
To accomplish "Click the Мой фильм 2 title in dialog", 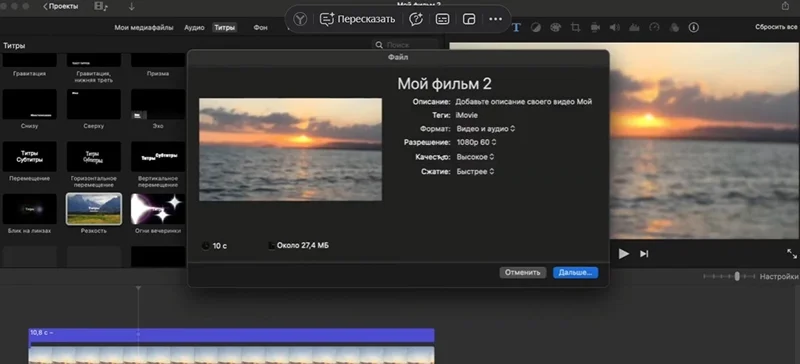I will 444,84.
